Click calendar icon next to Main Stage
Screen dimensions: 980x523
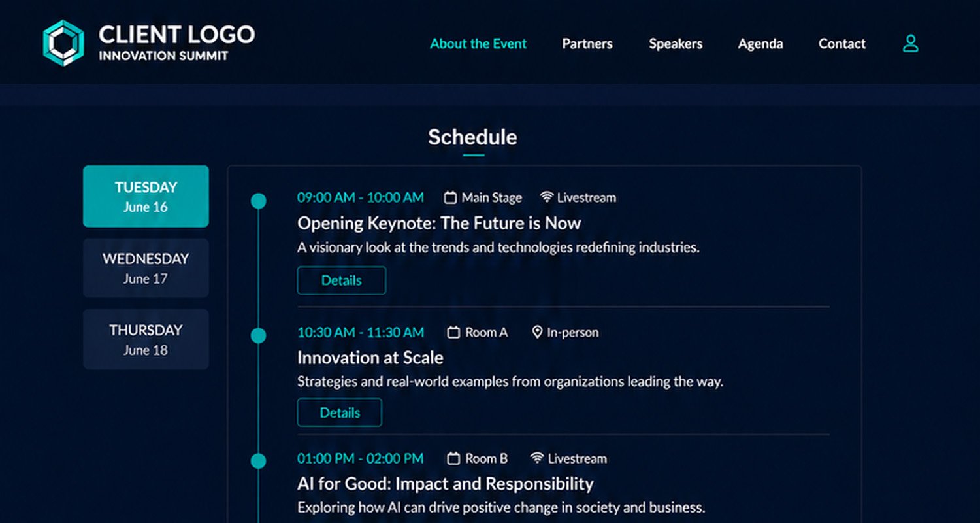450,197
